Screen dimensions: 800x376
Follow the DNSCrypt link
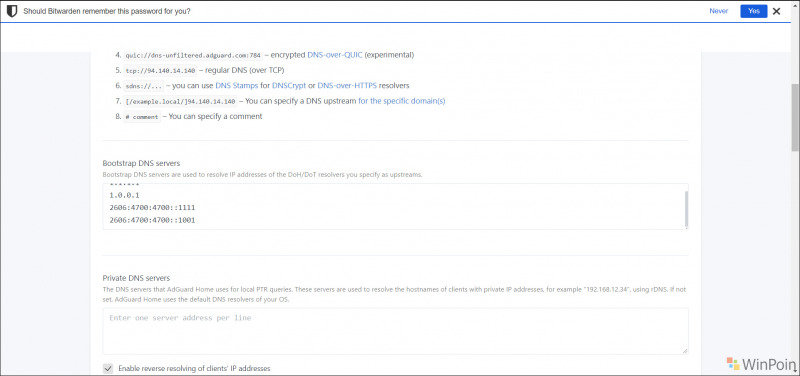(x=289, y=85)
